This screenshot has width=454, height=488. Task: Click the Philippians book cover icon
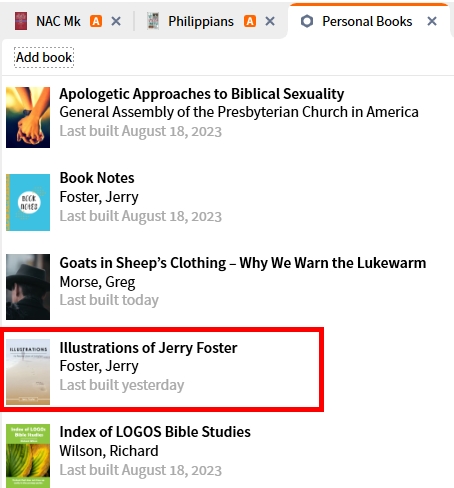(x=153, y=21)
